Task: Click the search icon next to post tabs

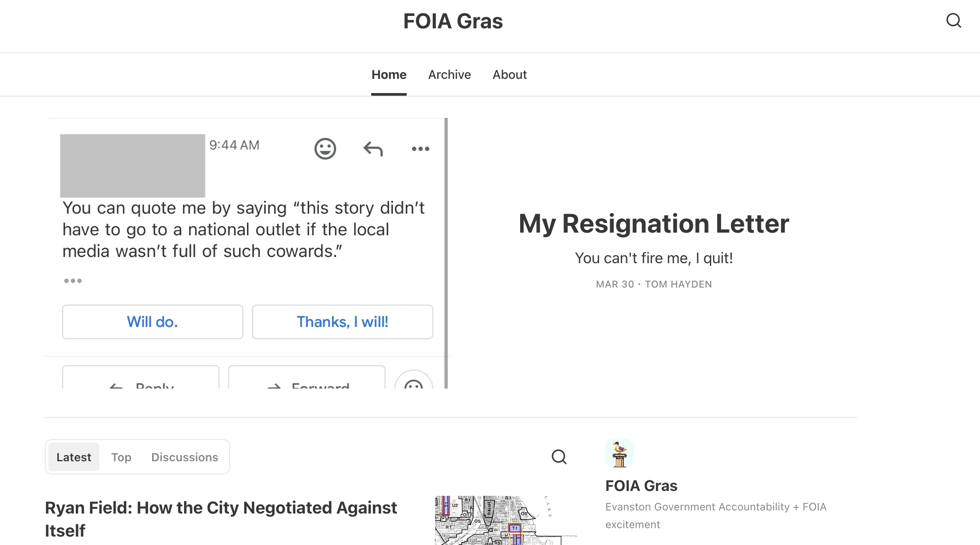Action: coord(559,457)
